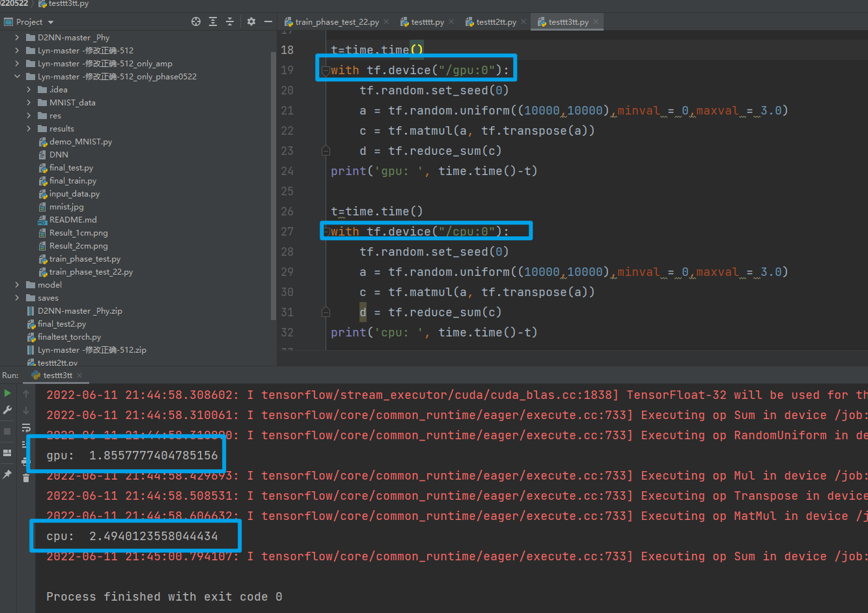The width and height of the screenshot is (868, 613).
Task: Expand the Lyn-master -修改正确-512 folder
Action: click(17, 51)
